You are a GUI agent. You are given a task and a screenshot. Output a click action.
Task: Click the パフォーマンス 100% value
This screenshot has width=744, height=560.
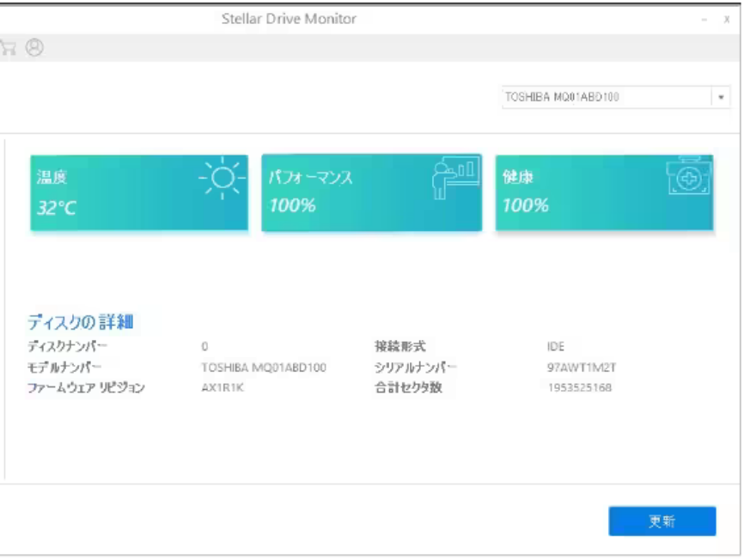point(292,205)
